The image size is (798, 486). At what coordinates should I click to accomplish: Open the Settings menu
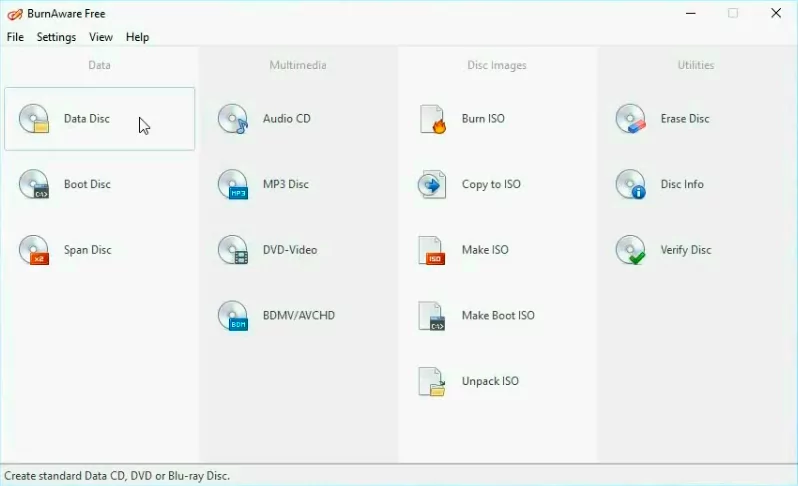tap(56, 37)
